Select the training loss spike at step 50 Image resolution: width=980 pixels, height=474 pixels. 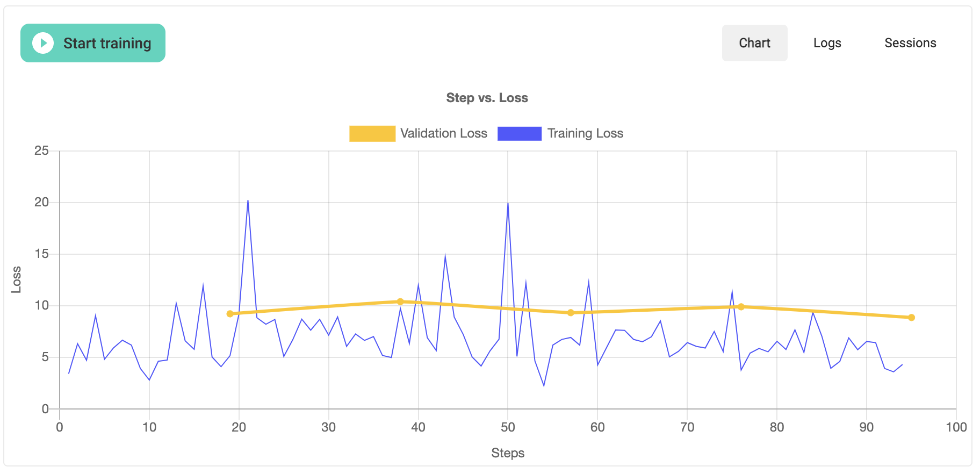point(508,203)
